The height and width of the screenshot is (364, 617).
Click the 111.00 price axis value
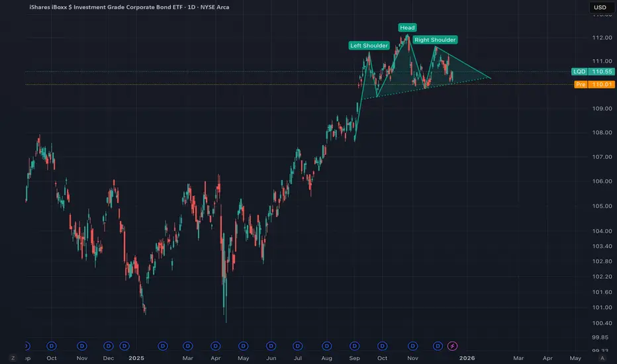point(602,61)
